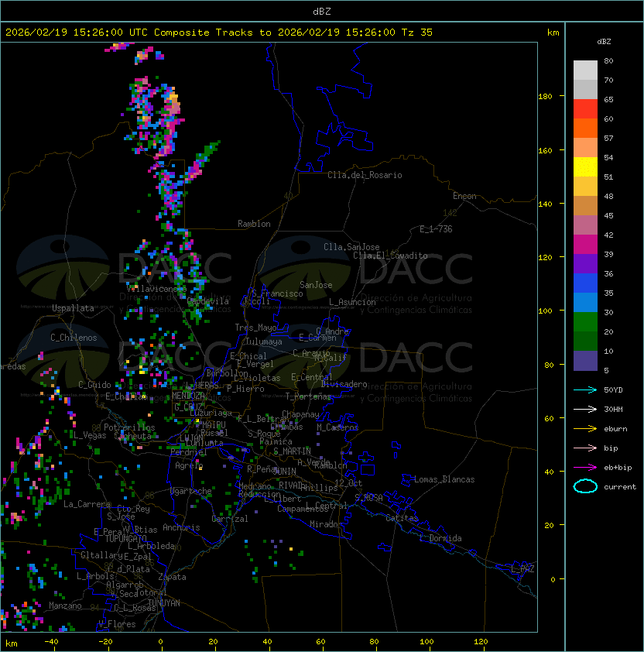Click the 'eb+bip' legend label

(x=618, y=468)
